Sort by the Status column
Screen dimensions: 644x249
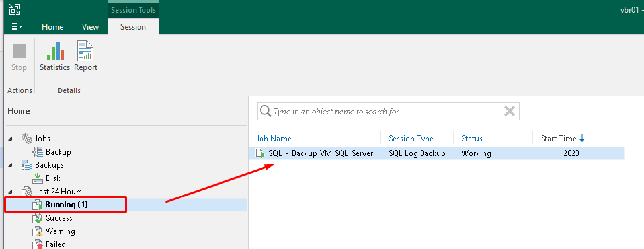(472, 139)
